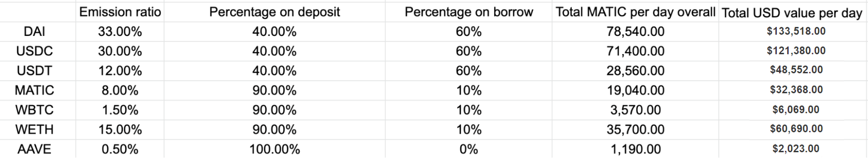Select the $2,023.00 cell
Image resolution: width=868 pixels, height=158 pixels.
point(796,149)
